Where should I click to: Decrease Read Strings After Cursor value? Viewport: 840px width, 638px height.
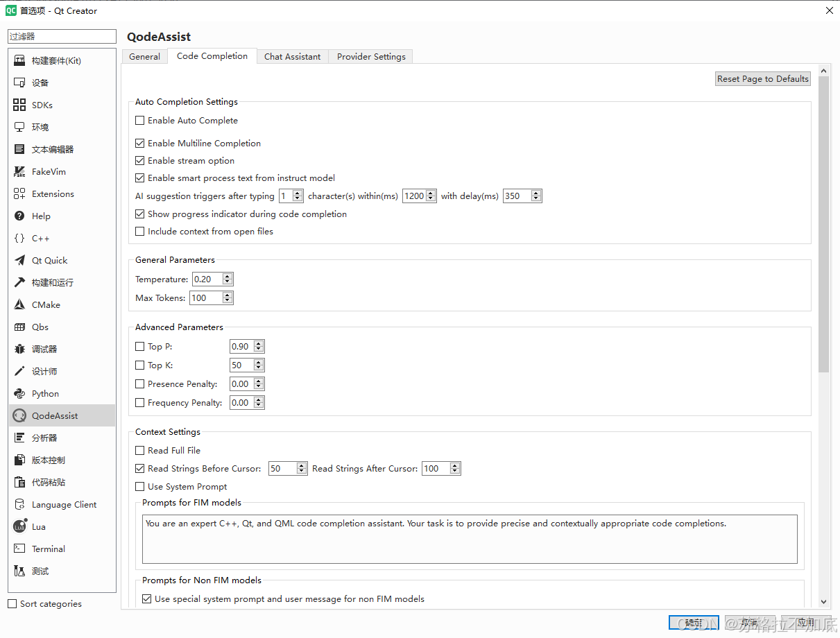455,472
